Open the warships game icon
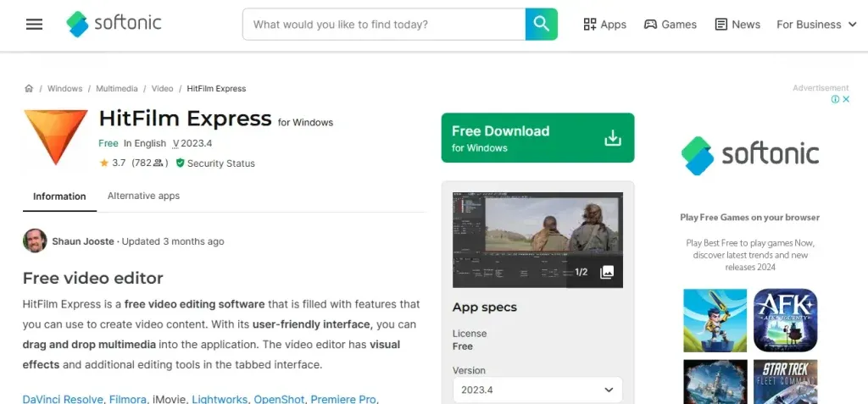 click(x=715, y=381)
